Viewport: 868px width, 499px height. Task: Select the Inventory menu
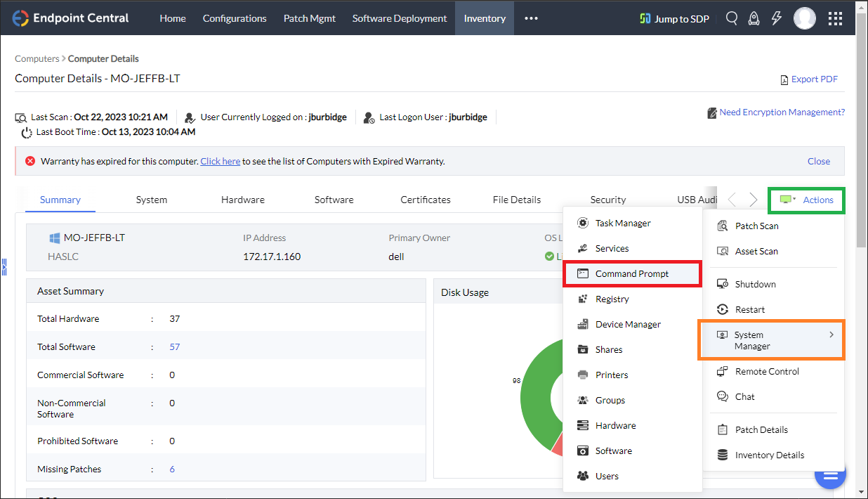pos(485,18)
